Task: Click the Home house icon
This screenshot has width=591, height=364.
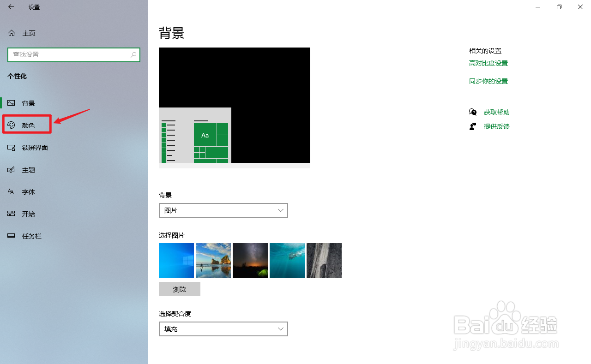Action: 12,33
